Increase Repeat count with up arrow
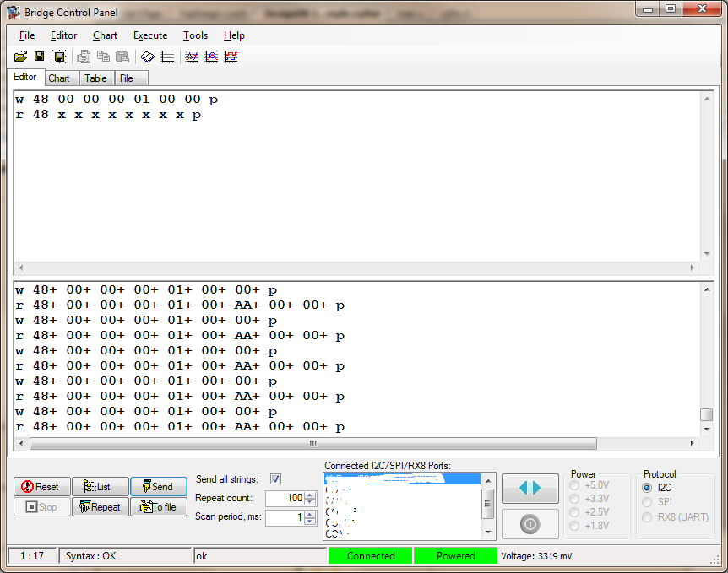 coord(310,495)
